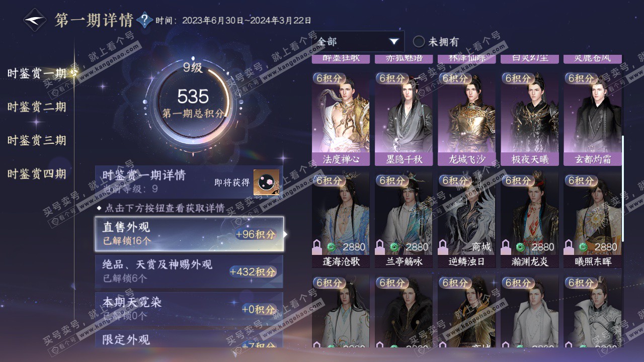Screen dimensions: 644x362
Task: Click the back arrow icon beside 第一期详情
Action: [x=35, y=20]
